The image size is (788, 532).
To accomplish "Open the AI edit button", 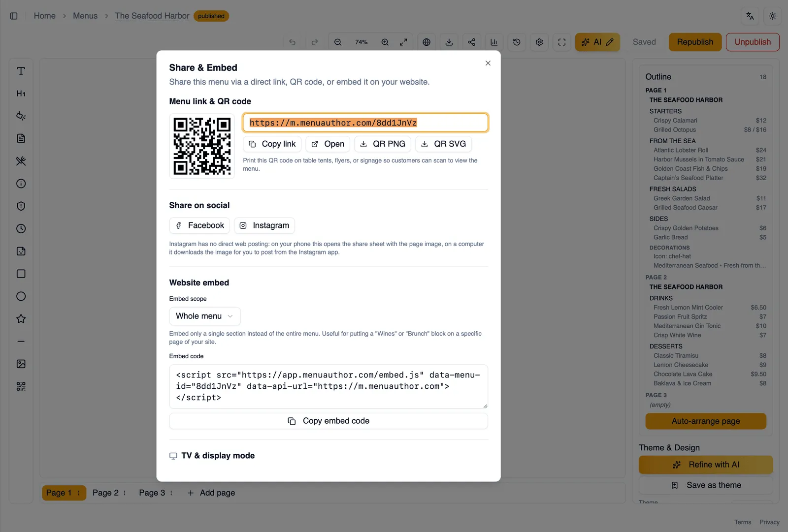I will coord(597,42).
